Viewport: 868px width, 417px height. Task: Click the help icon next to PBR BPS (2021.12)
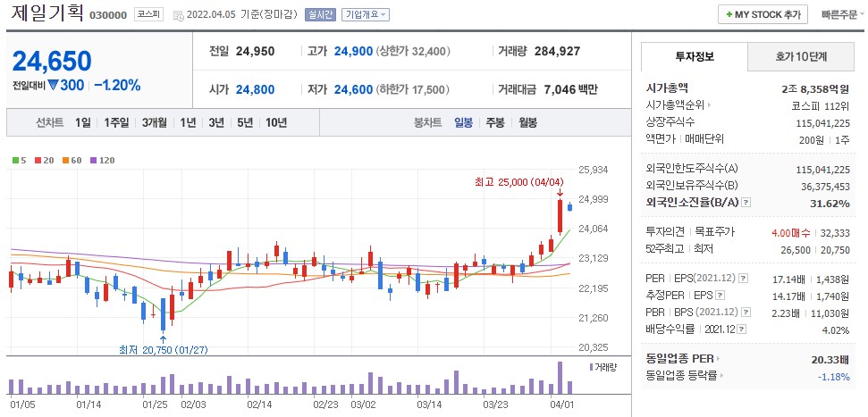click(746, 313)
